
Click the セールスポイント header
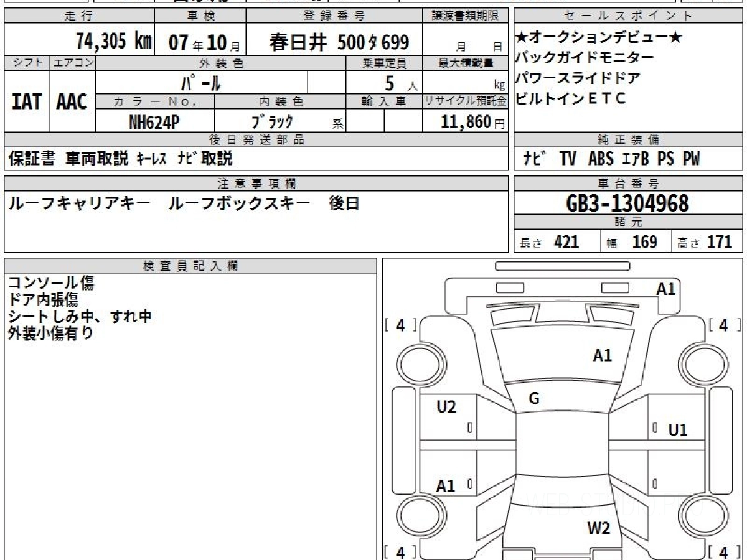(x=628, y=16)
